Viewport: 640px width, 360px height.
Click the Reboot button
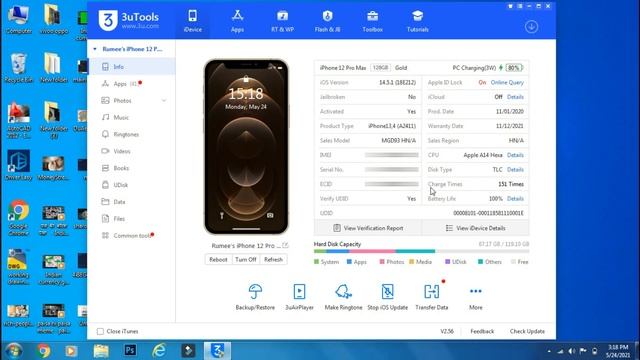pos(218,260)
